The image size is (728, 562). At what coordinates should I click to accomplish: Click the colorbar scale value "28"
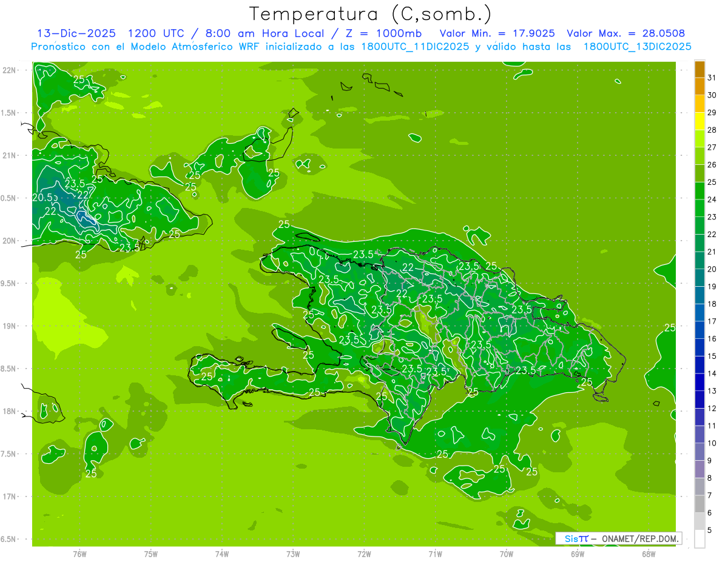(712, 130)
